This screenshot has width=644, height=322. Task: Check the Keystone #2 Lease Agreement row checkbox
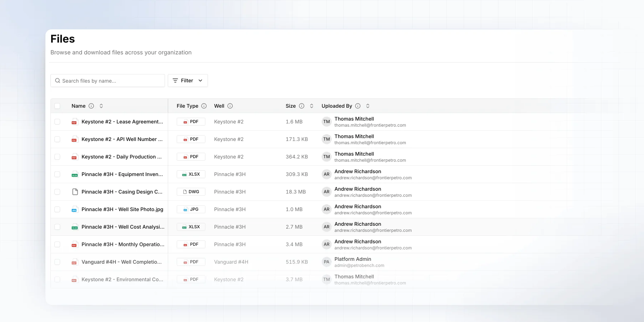[x=57, y=122]
